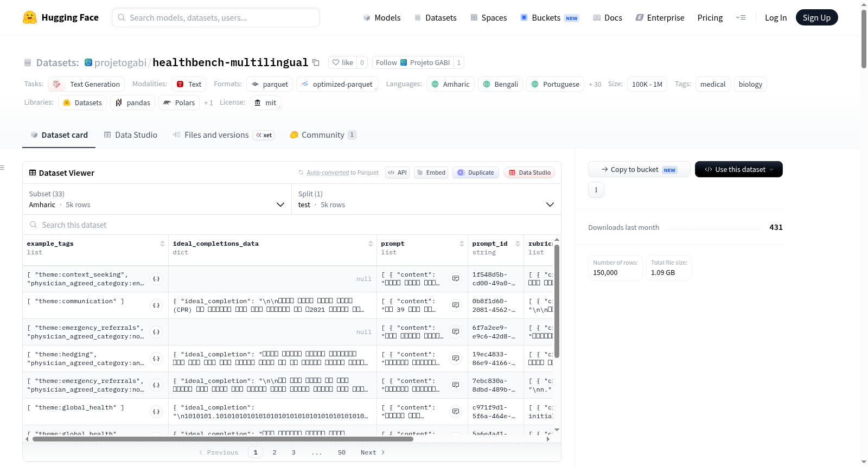Expand JSON for second theme:emergency_referrals row
868x467 pixels.
pos(156,385)
